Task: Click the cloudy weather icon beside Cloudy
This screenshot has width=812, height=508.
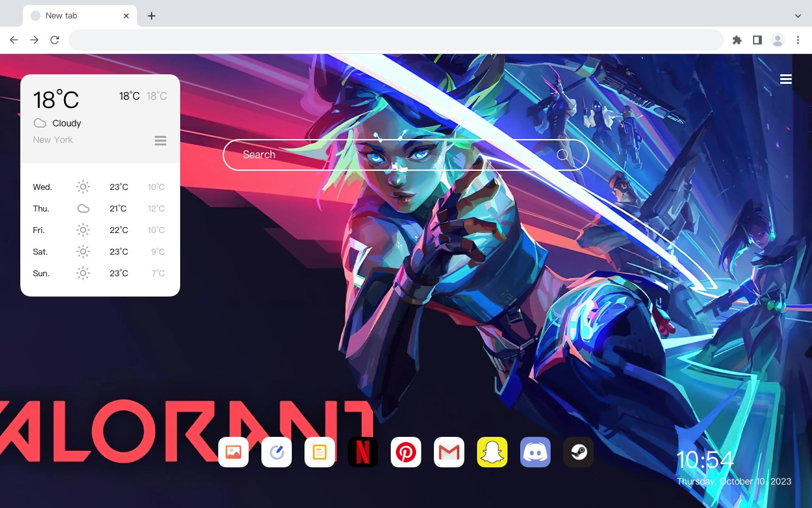Action: [x=39, y=123]
